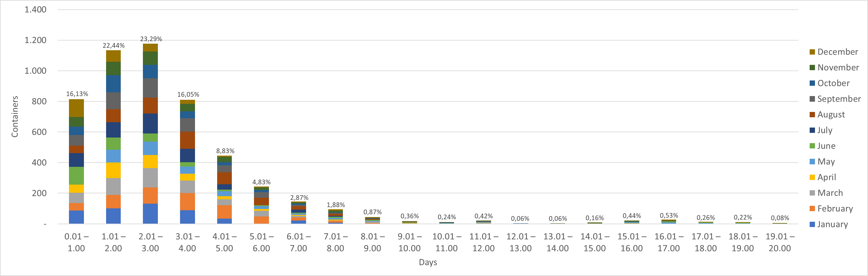Select the January legend label
This screenshot has height=276, width=868.
[833, 224]
